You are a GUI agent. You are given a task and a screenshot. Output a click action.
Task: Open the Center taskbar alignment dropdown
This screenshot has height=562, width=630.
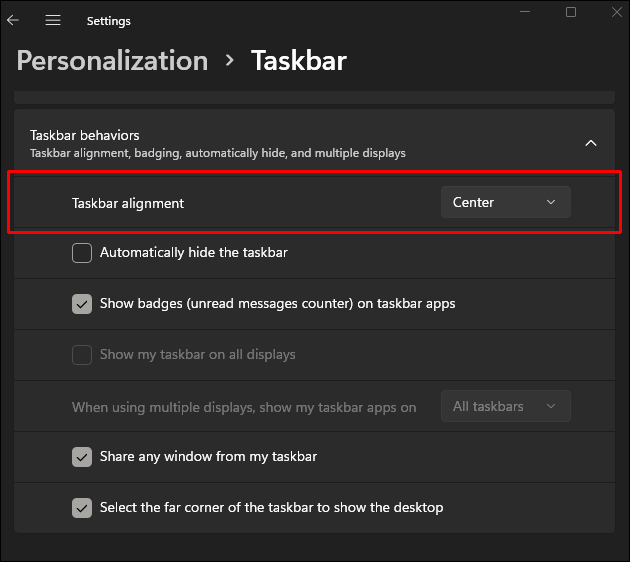[505, 202]
